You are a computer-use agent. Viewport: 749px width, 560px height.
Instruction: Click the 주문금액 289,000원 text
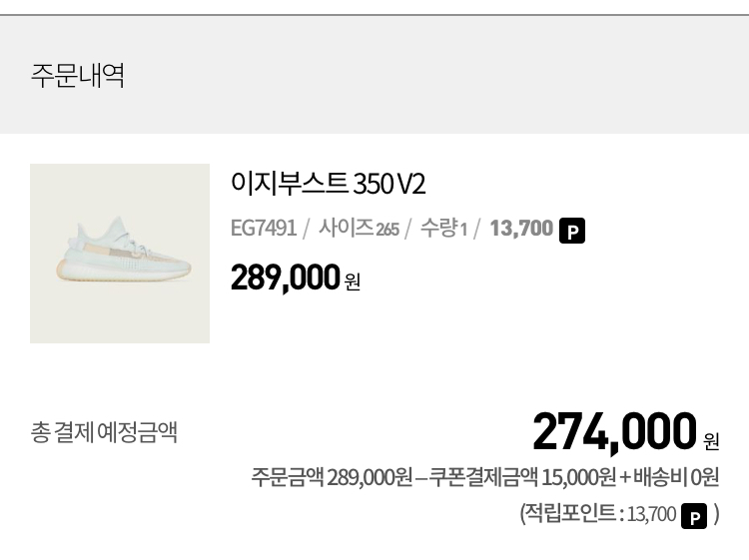[x=331, y=477]
